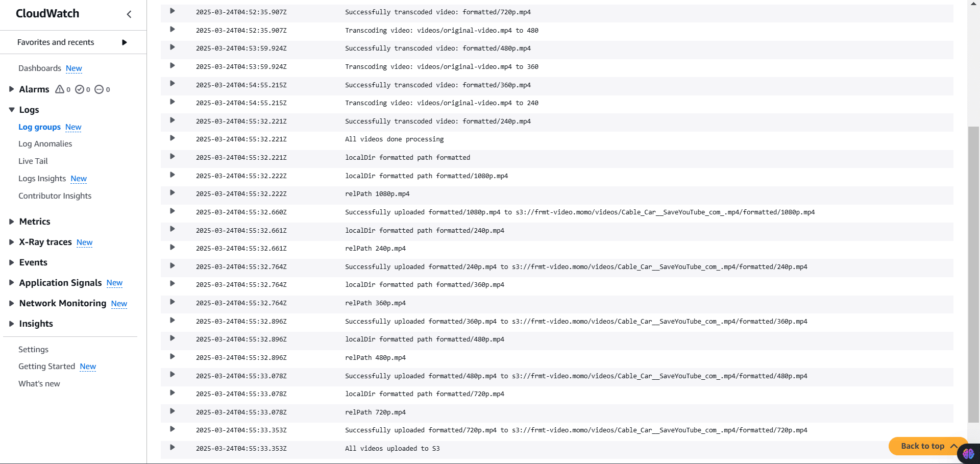Open CloudWatch Settings
Viewport: 980px width, 464px height.
tap(33, 350)
